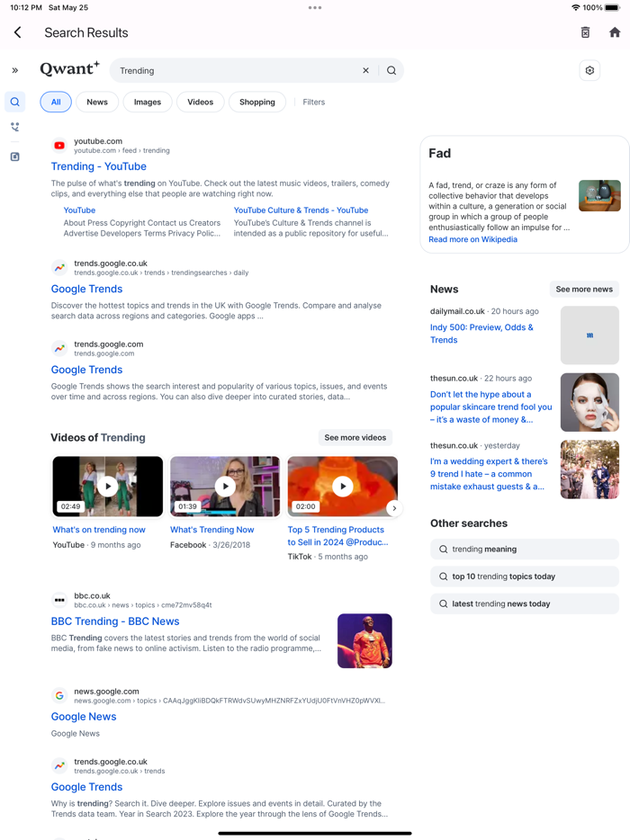Open the square notes icon in left sidebar

click(x=15, y=156)
